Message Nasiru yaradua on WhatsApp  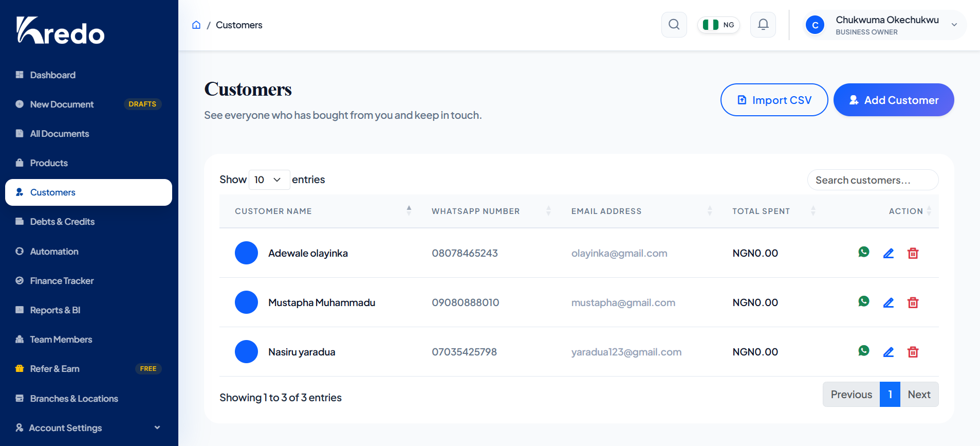[864, 351]
